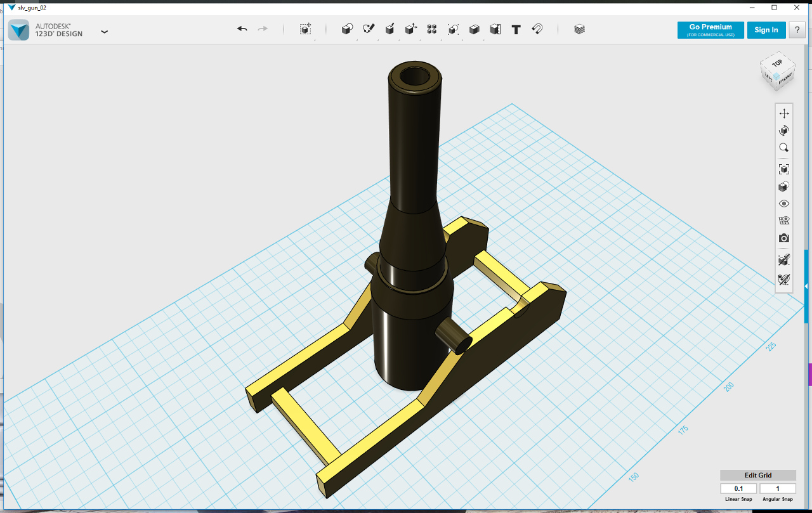Screen dimensions: 812x513
Task: Select the Pan navigation tool
Action: pos(784,114)
